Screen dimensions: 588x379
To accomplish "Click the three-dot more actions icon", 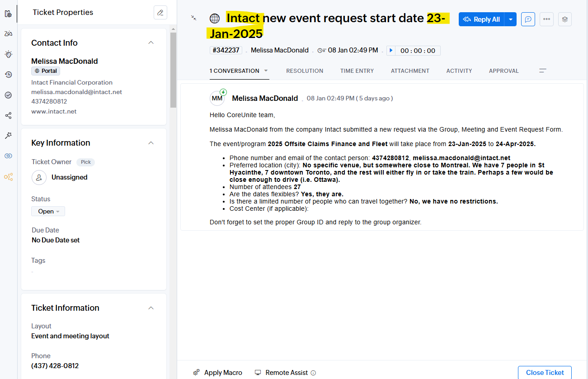I will click(546, 19).
